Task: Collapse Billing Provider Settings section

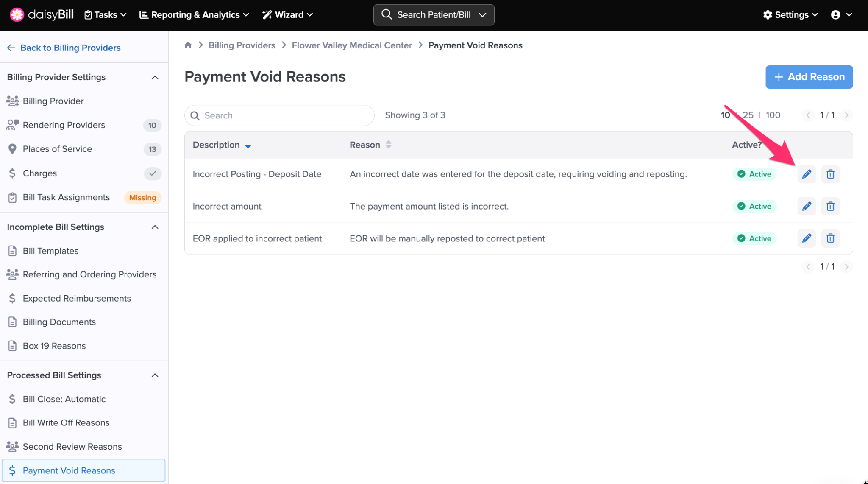Action: coord(155,77)
